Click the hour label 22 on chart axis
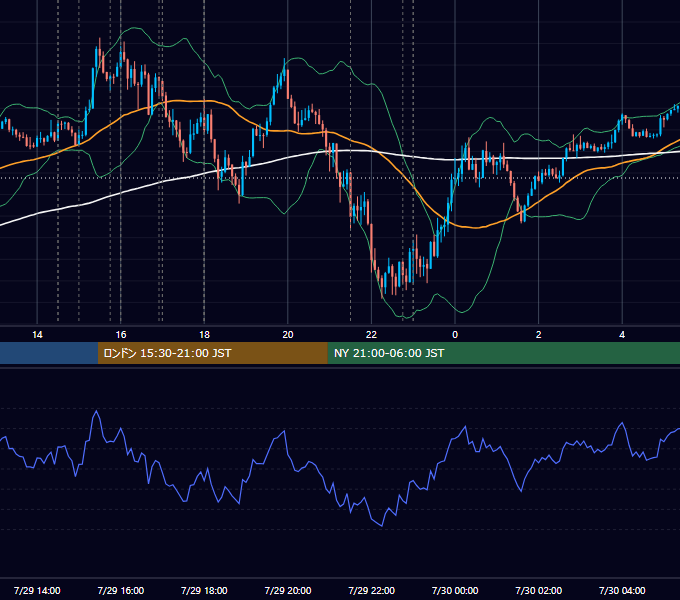This screenshot has height=600, width=680. pyautogui.click(x=371, y=335)
